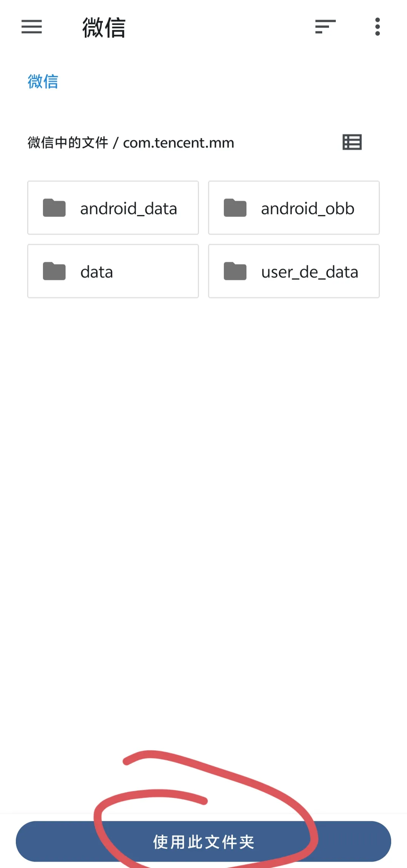Open the user_de_data folder
407x868 pixels.
point(294,271)
